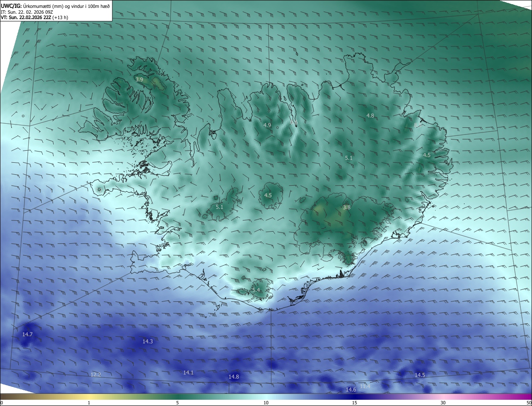
Task: Click the faint 8.5 value label
Action: pyautogui.click(x=418, y=125)
